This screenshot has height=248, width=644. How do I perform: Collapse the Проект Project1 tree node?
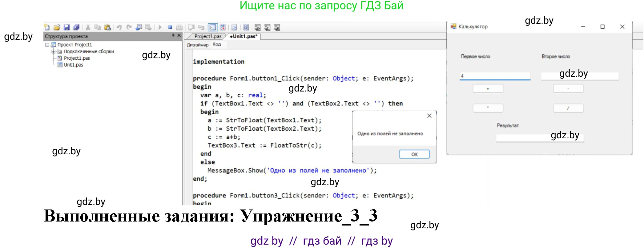coord(47,45)
